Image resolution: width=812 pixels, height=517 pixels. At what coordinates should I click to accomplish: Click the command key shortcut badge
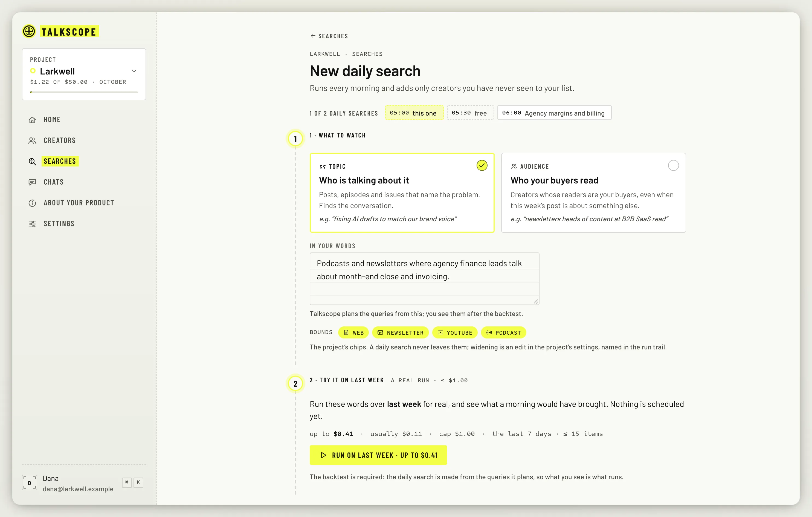click(127, 482)
